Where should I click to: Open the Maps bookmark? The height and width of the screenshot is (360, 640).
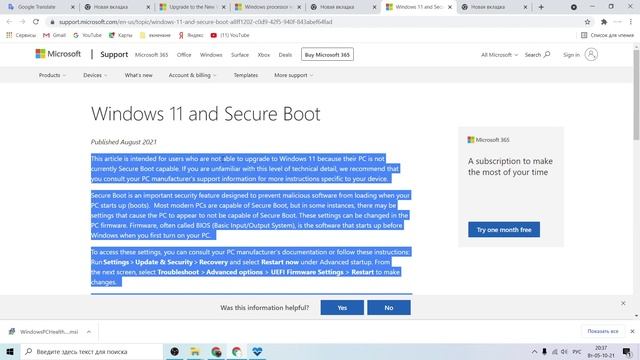(x=120, y=36)
